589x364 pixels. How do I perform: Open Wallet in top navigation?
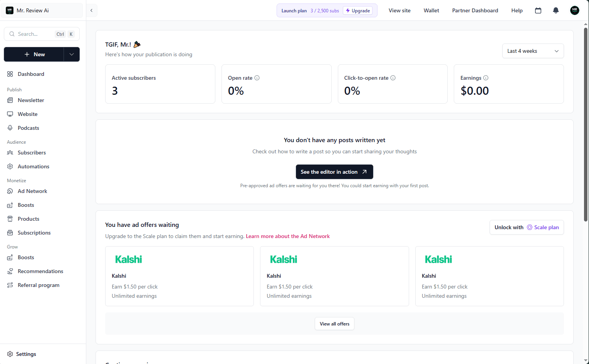(x=431, y=10)
